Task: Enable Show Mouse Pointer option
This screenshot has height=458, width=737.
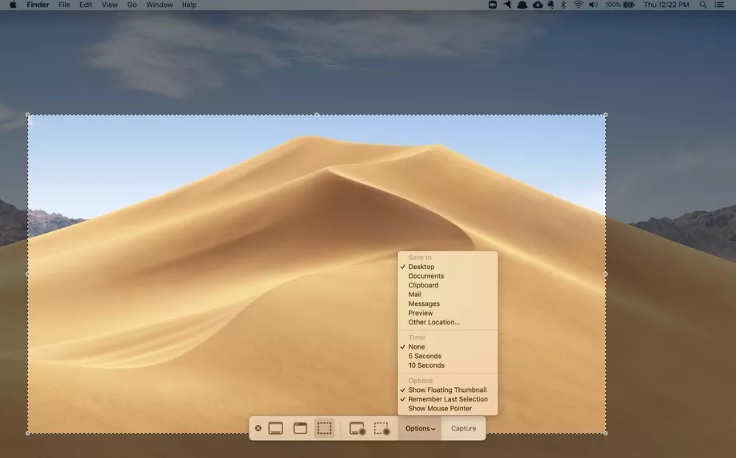Action: [x=440, y=408]
